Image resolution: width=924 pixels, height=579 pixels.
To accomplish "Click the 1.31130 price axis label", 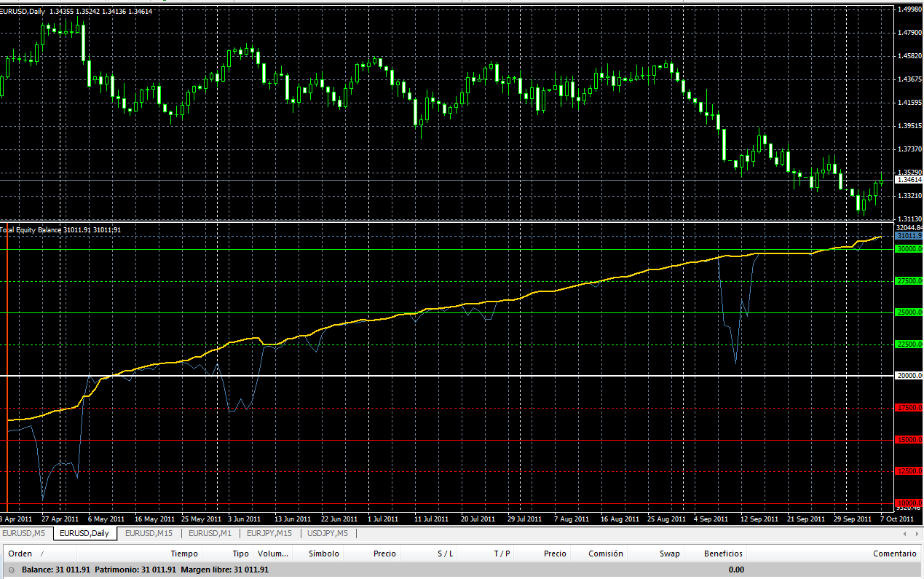I will 909,219.
